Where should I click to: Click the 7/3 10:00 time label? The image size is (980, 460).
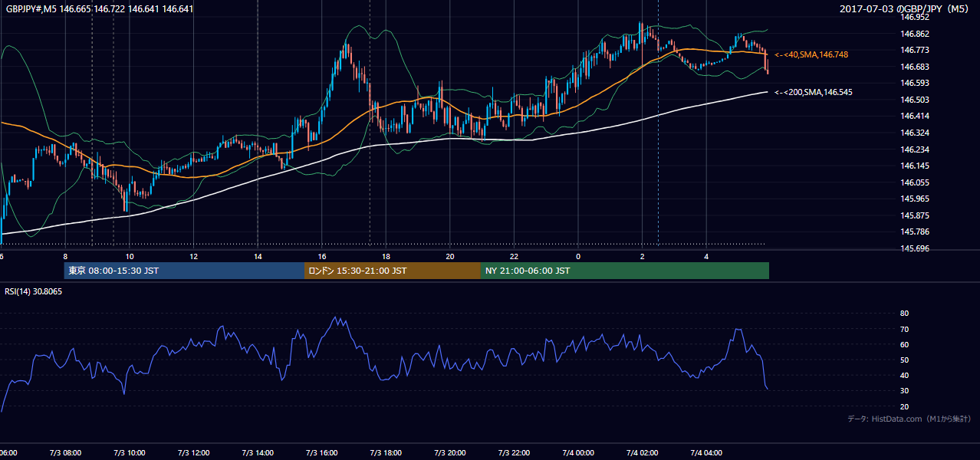(130, 453)
